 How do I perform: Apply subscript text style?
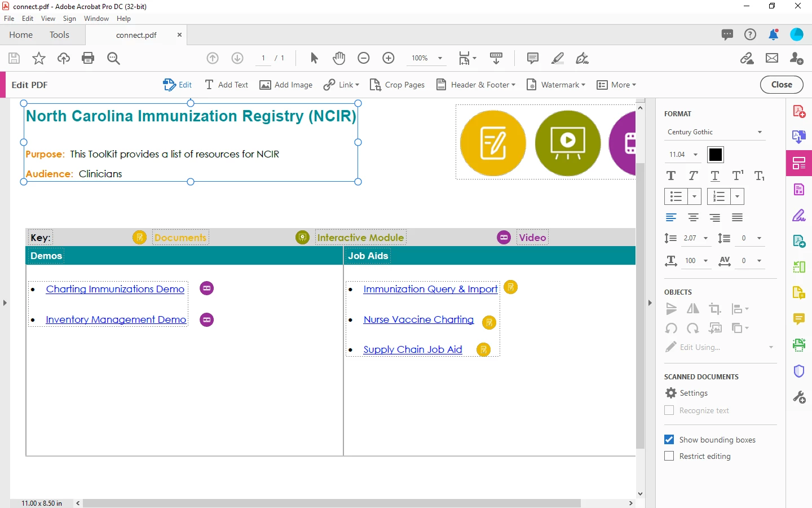(760, 176)
